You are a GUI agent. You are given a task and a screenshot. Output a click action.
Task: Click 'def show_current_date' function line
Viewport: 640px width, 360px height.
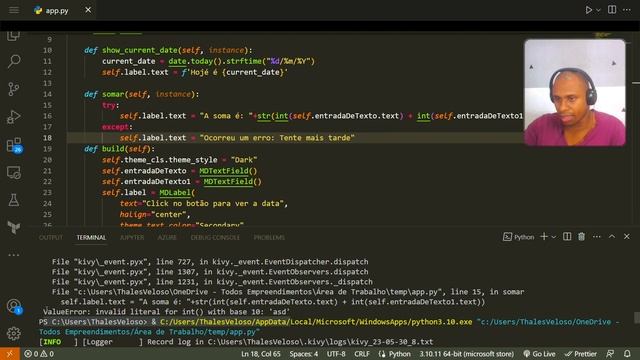tap(168, 50)
